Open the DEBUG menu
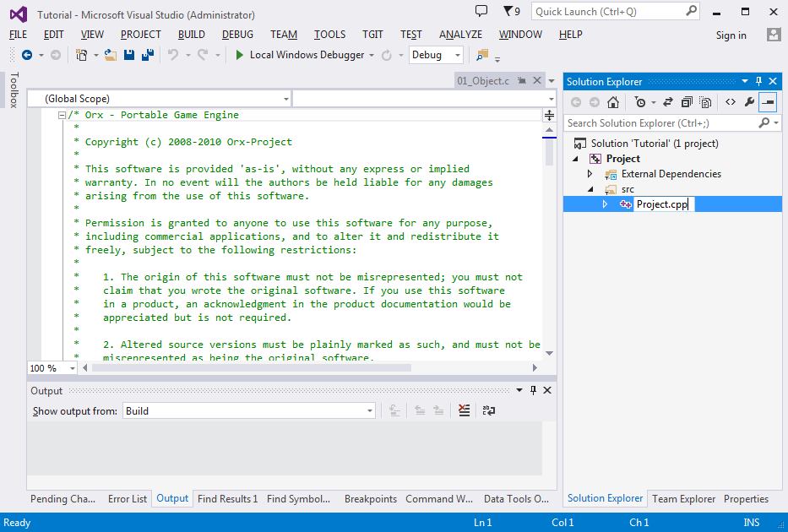 [x=237, y=35]
